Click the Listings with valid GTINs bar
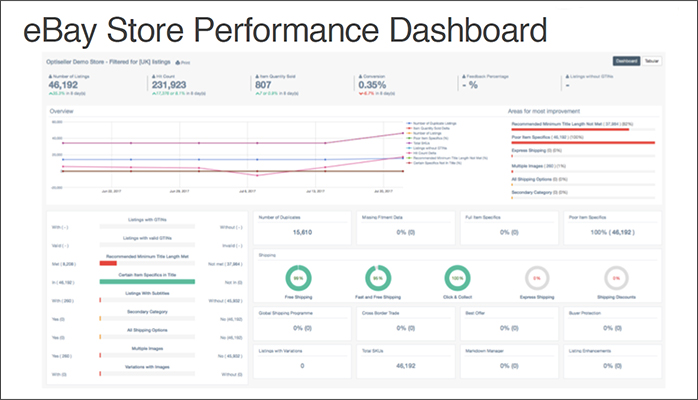The image size is (698, 400). (x=147, y=245)
